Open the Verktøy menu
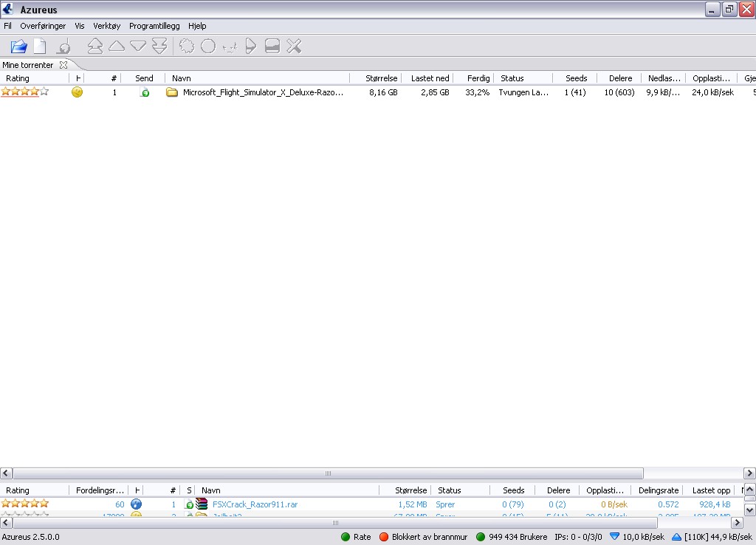The height and width of the screenshot is (545, 756). 107,26
